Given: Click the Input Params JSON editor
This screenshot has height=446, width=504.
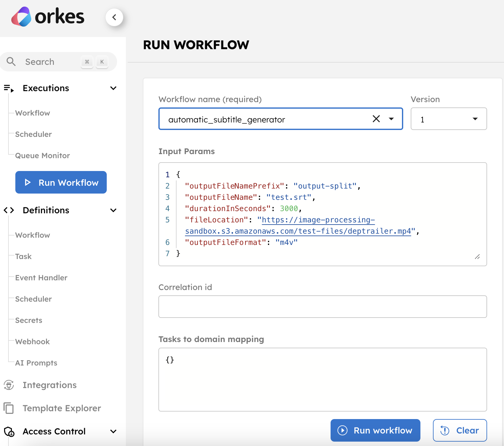Looking at the screenshot, I should tap(322, 214).
